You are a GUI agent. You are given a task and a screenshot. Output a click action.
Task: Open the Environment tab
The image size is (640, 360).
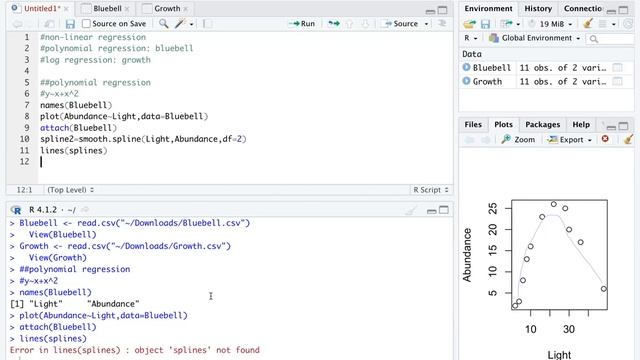click(488, 9)
